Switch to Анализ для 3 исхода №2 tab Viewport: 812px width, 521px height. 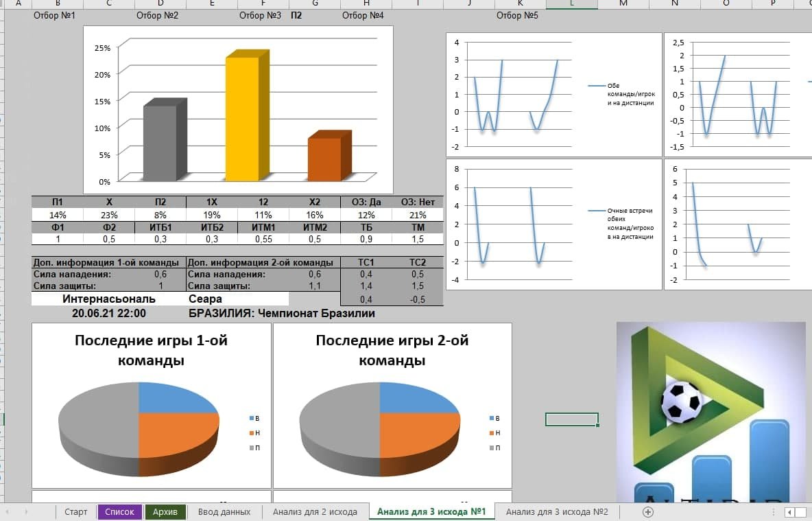click(x=557, y=512)
